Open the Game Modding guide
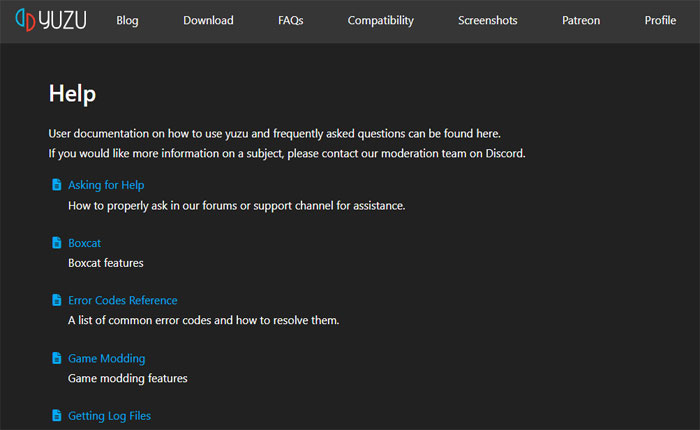The image size is (700, 430). 106,358
